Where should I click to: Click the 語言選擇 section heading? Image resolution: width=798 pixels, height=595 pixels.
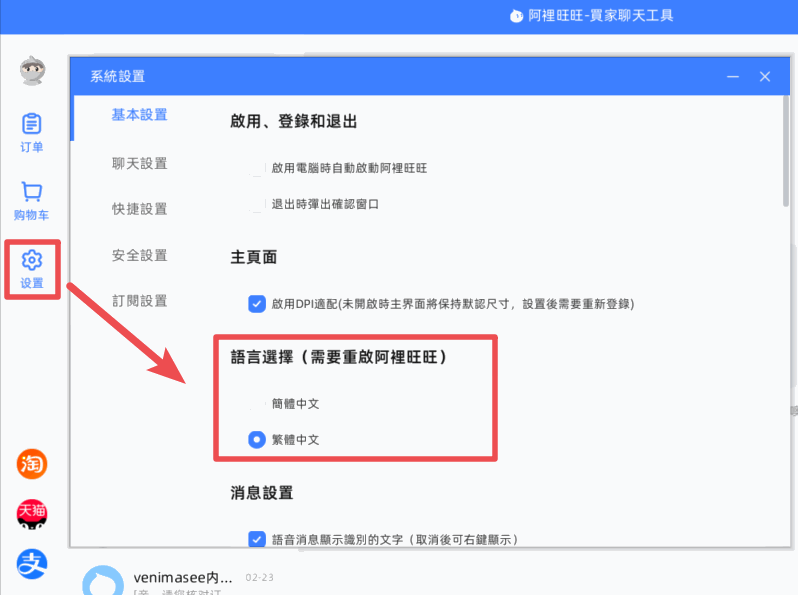click(x=339, y=357)
